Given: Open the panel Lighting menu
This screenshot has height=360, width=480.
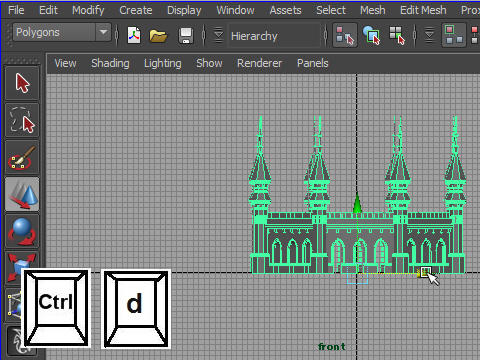Looking at the screenshot, I should click(x=163, y=63).
